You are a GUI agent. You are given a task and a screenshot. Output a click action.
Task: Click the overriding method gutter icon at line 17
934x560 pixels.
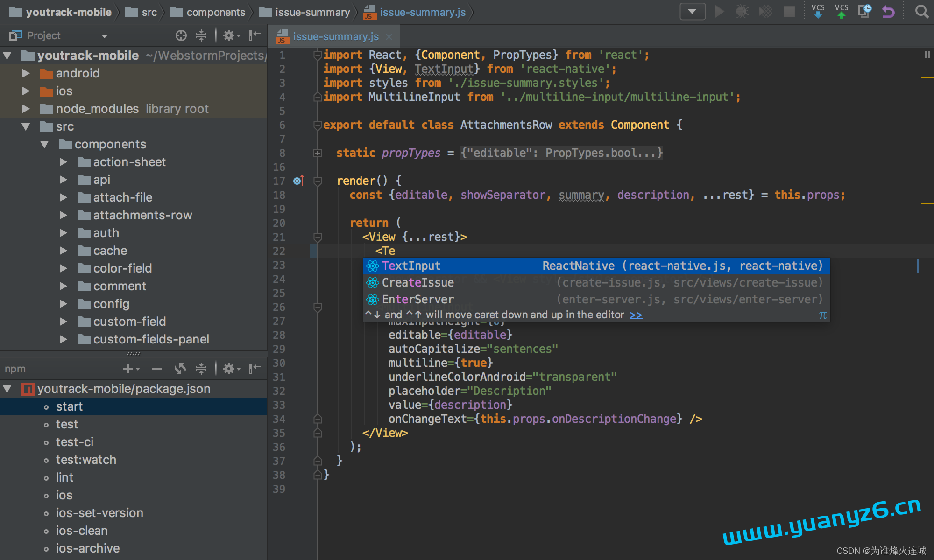(299, 181)
